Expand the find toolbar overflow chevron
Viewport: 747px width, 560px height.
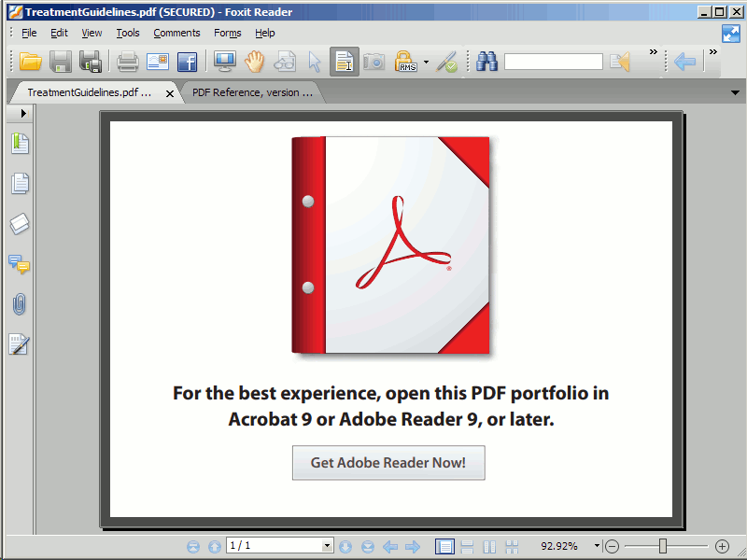654,52
